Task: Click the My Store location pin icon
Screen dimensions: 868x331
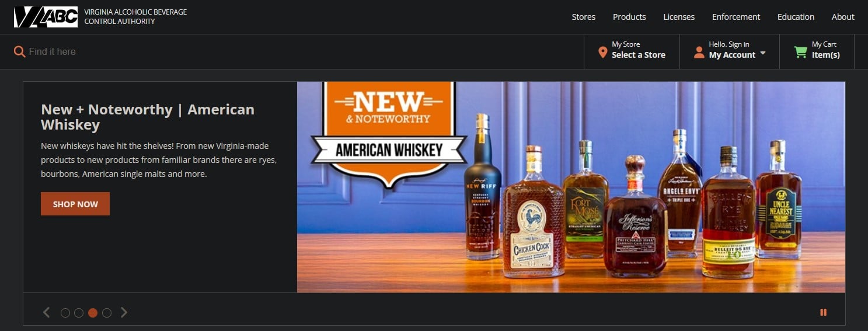Action: point(602,53)
